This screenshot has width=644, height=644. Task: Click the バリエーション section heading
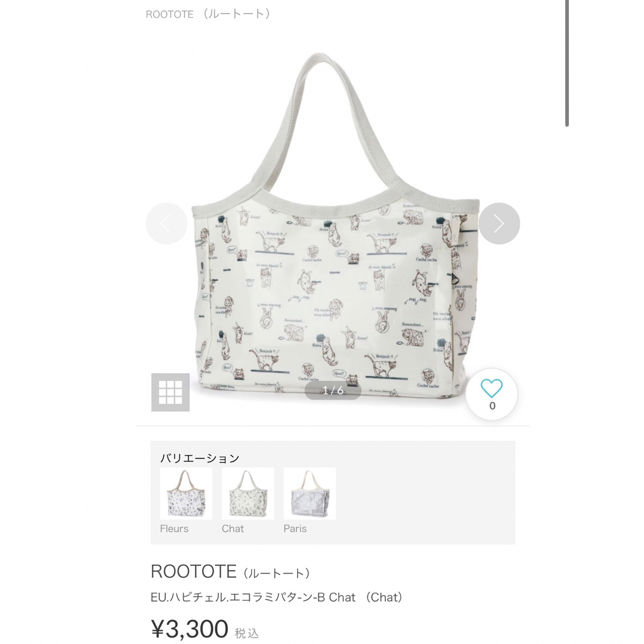(200, 458)
